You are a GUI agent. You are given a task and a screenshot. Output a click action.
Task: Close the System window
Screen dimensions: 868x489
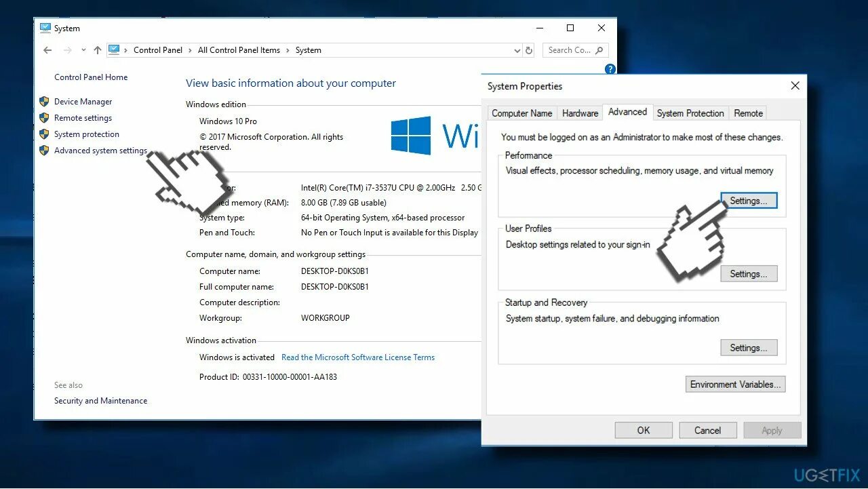click(601, 28)
